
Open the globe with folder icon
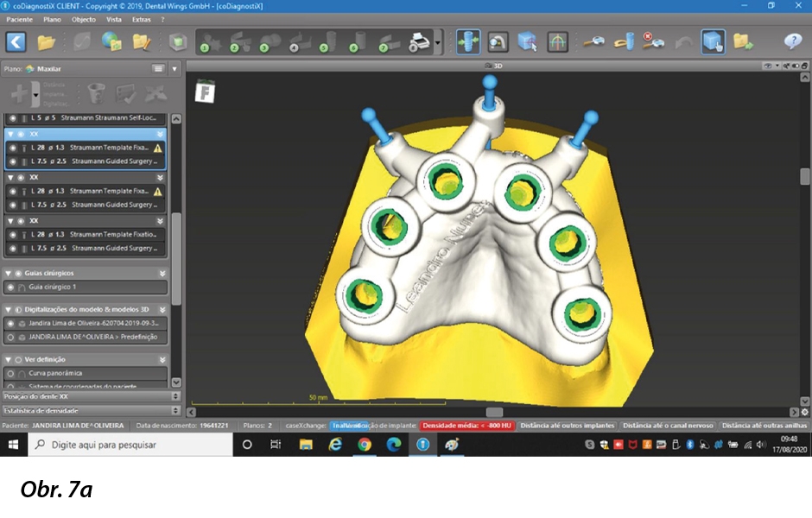tap(111, 42)
